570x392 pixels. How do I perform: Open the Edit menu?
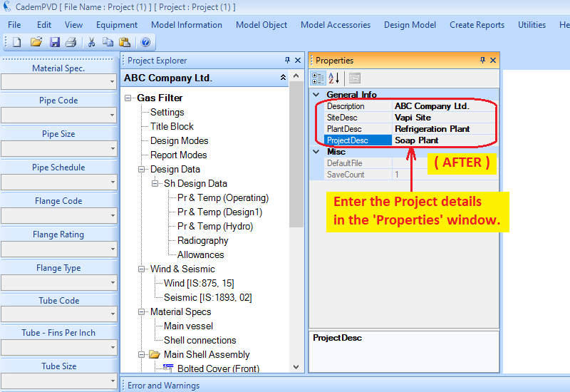[44, 25]
